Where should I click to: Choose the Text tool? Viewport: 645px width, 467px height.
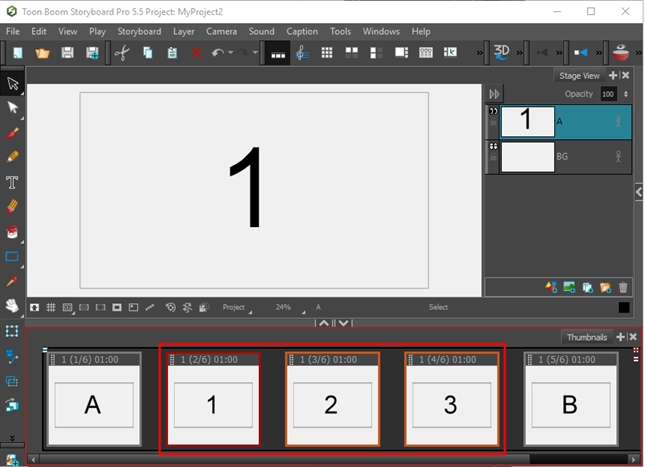coord(13,182)
